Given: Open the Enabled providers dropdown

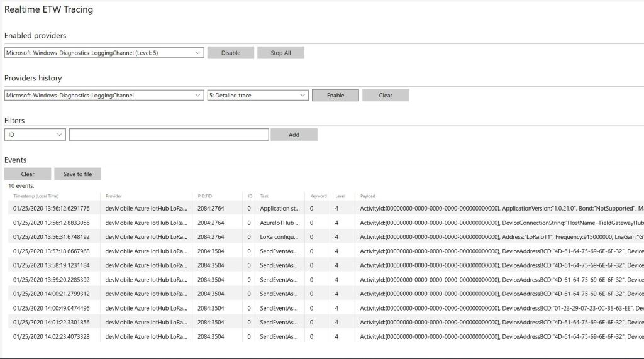Looking at the screenshot, I should tap(104, 53).
